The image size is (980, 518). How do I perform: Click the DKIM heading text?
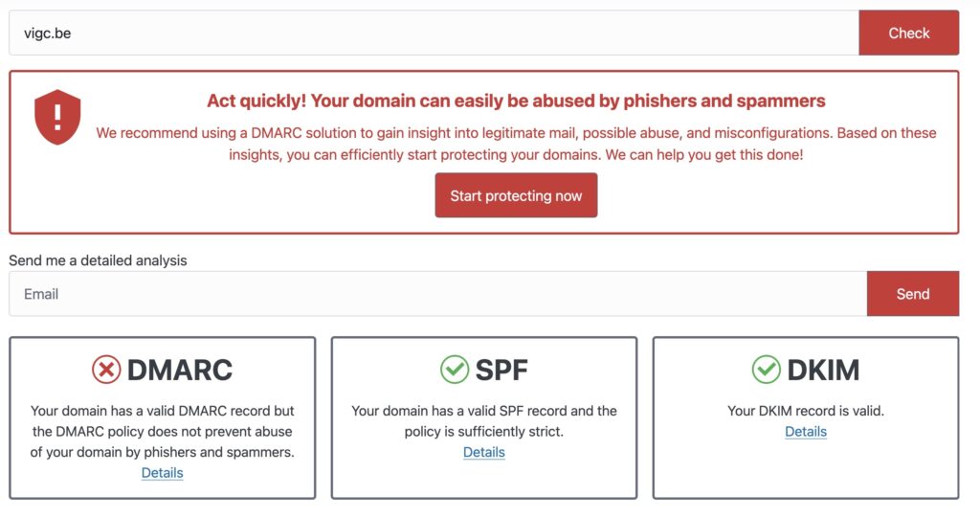click(823, 370)
